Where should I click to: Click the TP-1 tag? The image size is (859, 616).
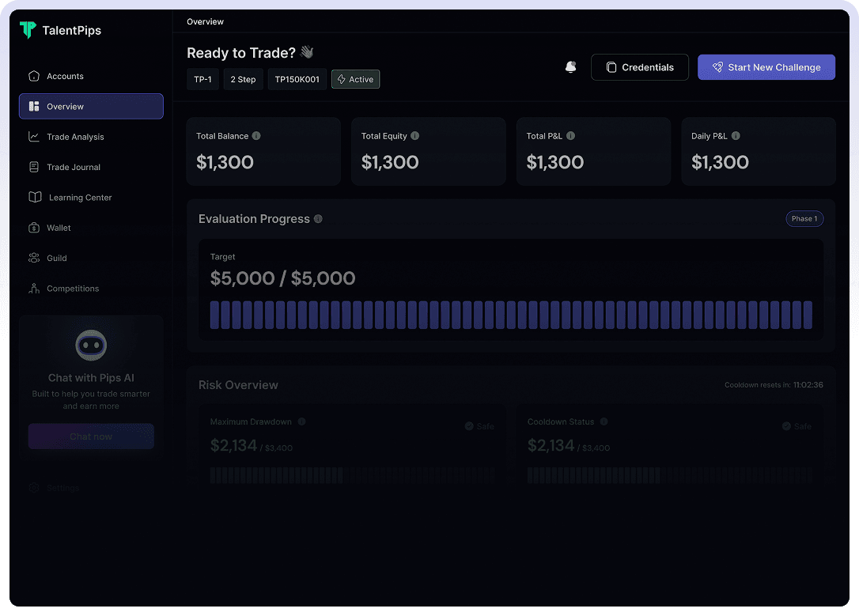(x=202, y=79)
